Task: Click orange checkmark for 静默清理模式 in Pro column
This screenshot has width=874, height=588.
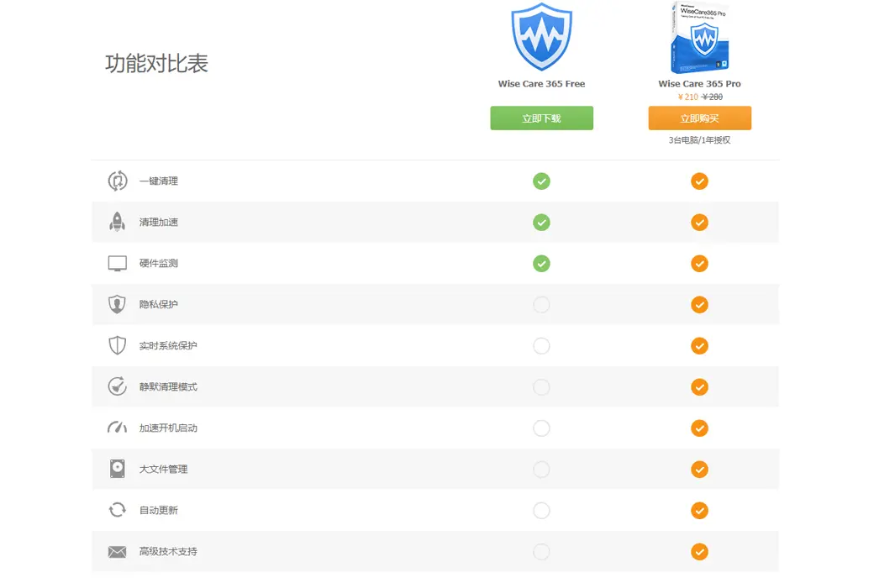Action: click(x=699, y=386)
